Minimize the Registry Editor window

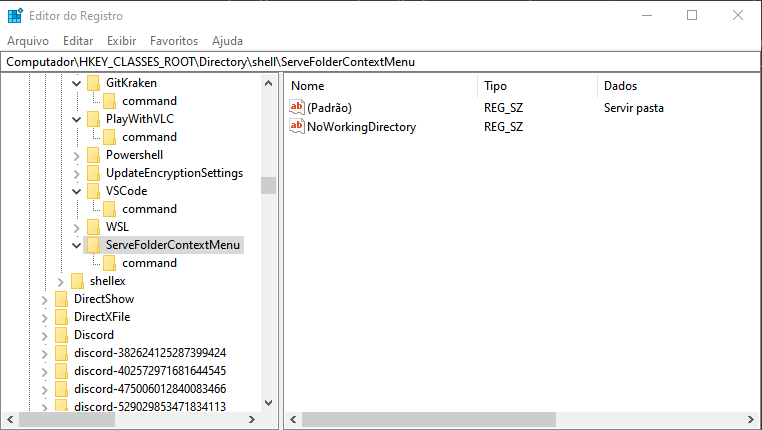(x=647, y=16)
